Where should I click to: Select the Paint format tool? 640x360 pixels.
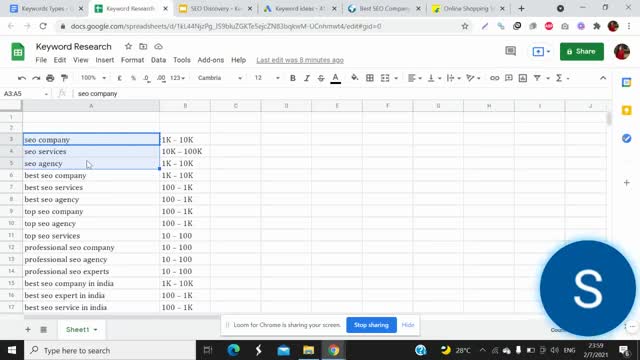(64, 78)
